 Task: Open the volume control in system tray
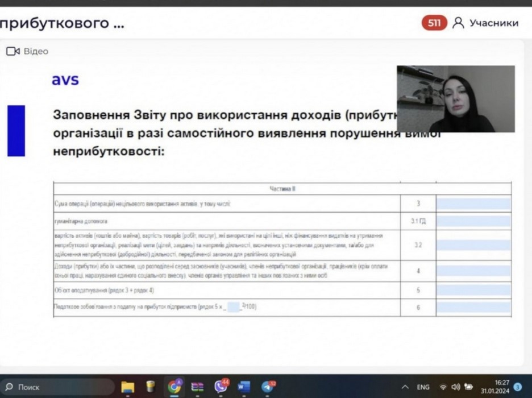(455, 387)
